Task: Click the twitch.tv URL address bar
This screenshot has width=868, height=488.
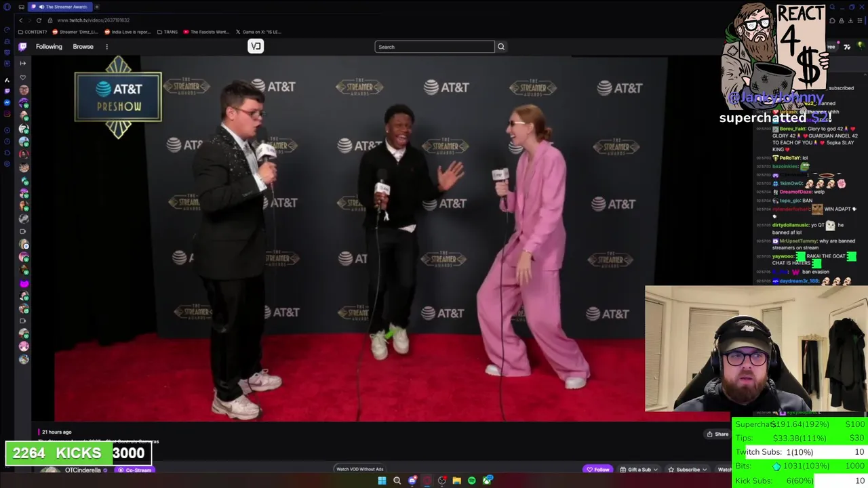Action: tap(93, 20)
